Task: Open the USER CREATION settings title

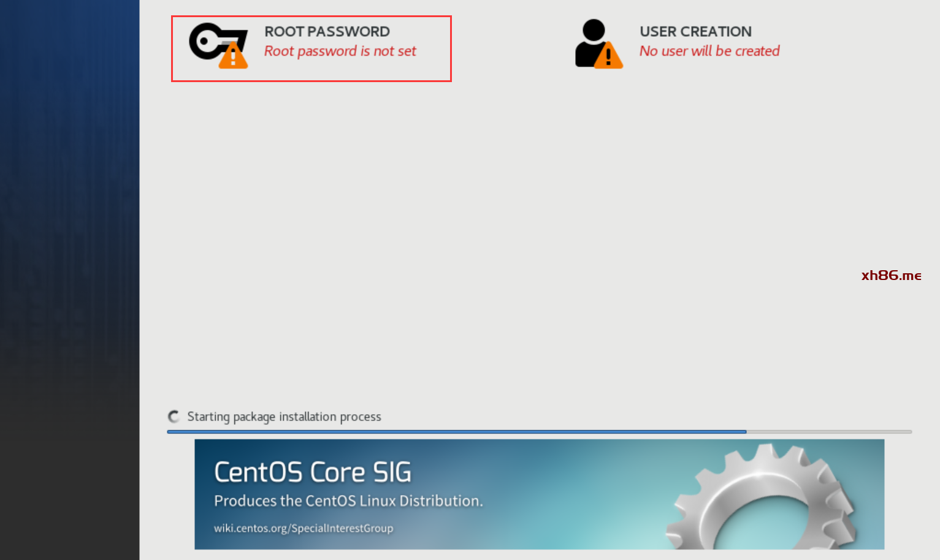Action: [x=695, y=31]
